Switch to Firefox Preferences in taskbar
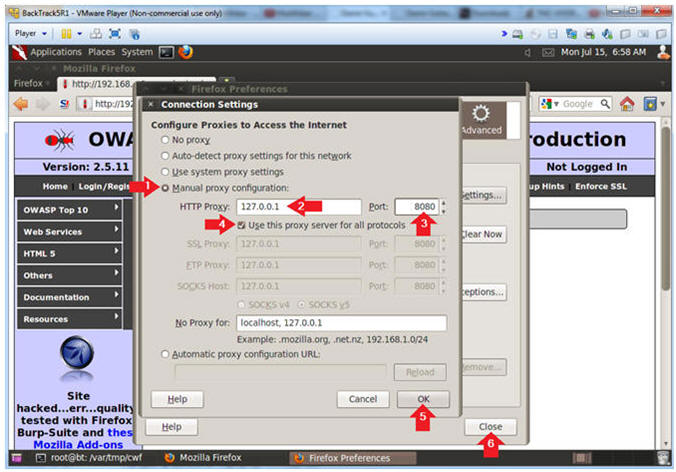This screenshot has height=472, width=676. tap(352, 458)
